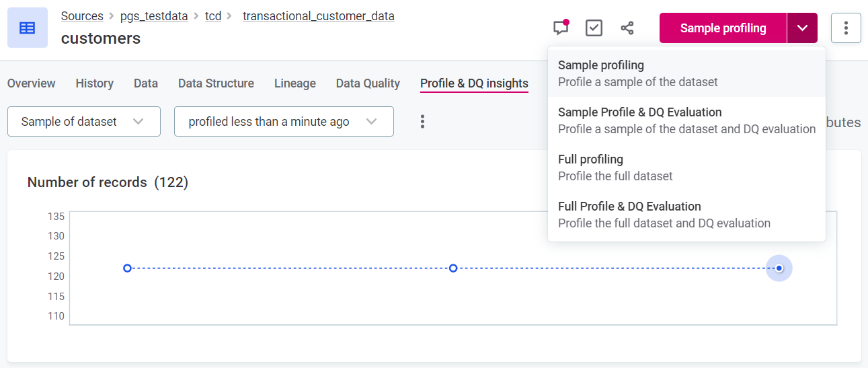This screenshot has width=868, height=368.
Task: Switch to the Data Structure tab
Action: [x=216, y=83]
